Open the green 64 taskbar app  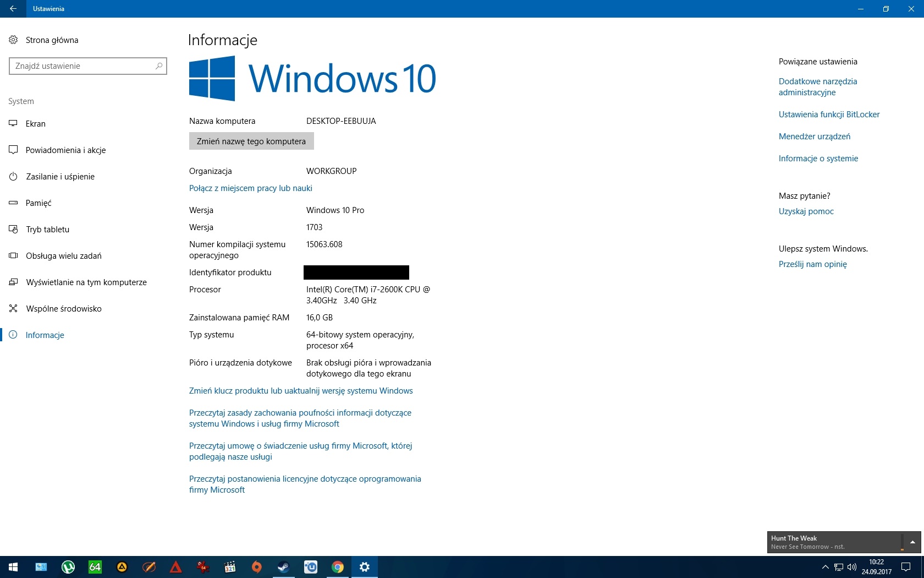[x=95, y=567]
